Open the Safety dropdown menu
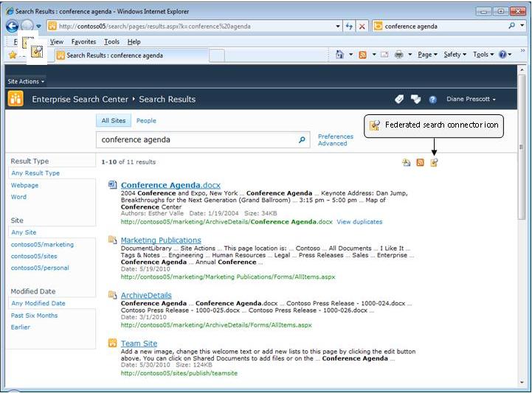This screenshot has width=532, height=393. pyautogui.click(x=455, y=55)
